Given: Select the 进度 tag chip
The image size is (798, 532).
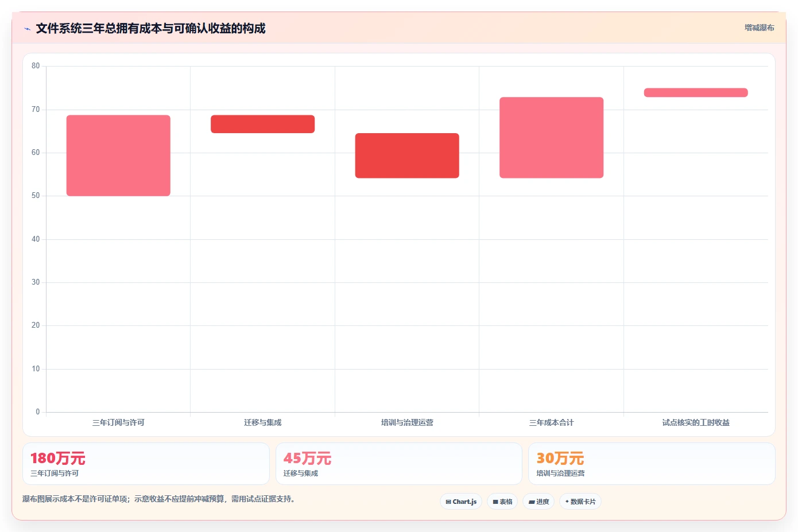Looking at the screenshot, I should (539, 502).
